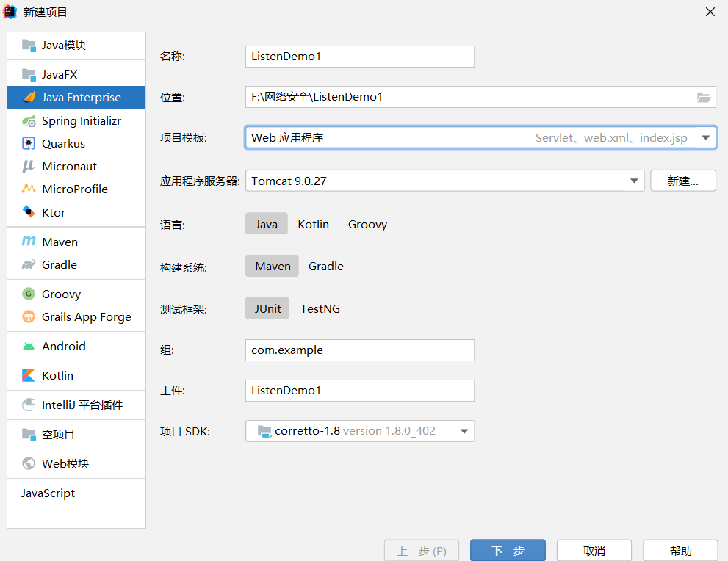Select JUnit as the test framework
This screenshot has height=561, width=728.
point(267,308)
